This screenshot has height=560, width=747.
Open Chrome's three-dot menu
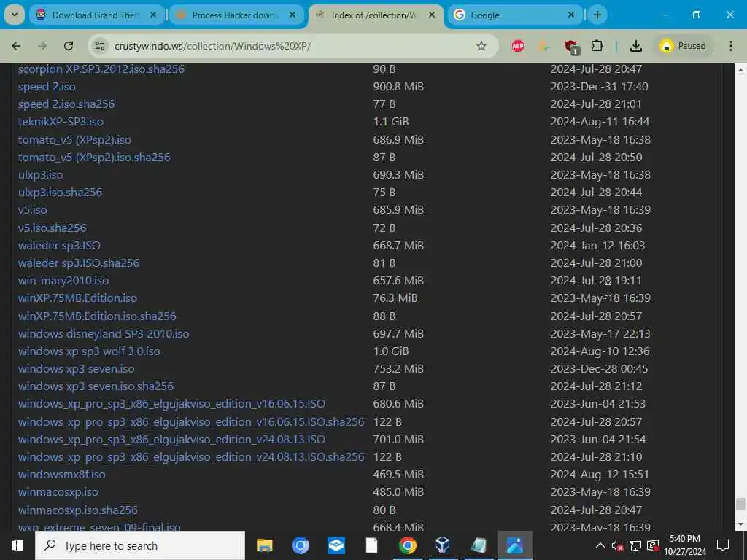pyautogui.click(x=731, y=46)
